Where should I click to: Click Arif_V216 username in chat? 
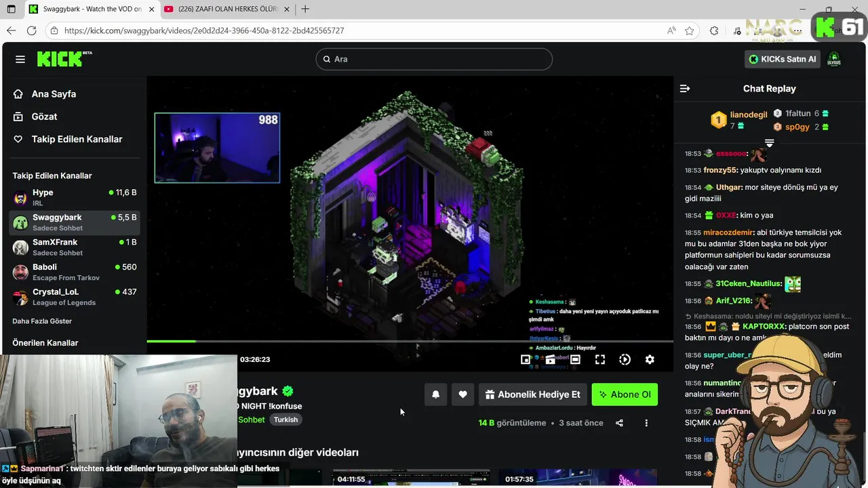(x=734, y=301)
